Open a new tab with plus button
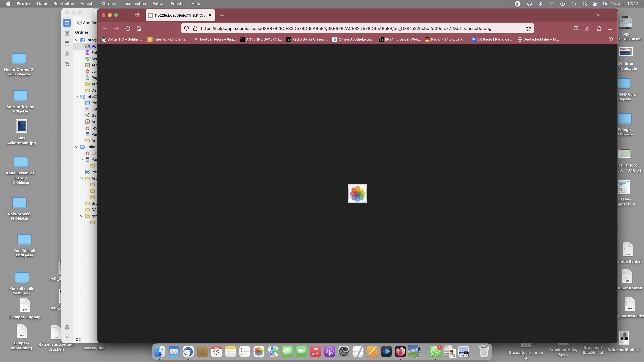This screenshot has width=644, height=362. pos(222,15)
